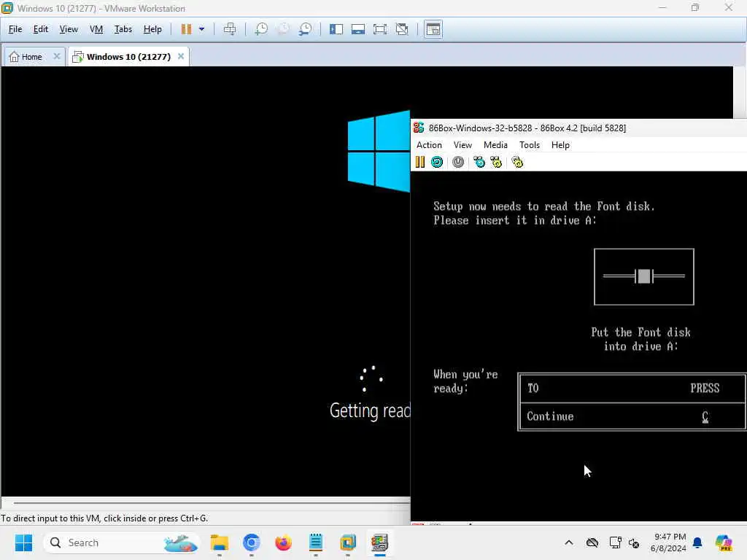Open VMware Workstation File menu
747x560 pixels.
15,29
